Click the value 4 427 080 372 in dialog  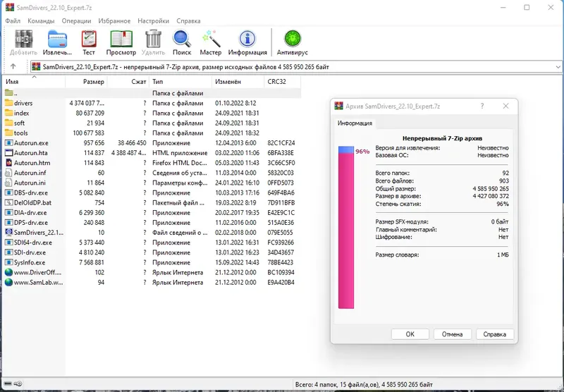click(491, 196)
